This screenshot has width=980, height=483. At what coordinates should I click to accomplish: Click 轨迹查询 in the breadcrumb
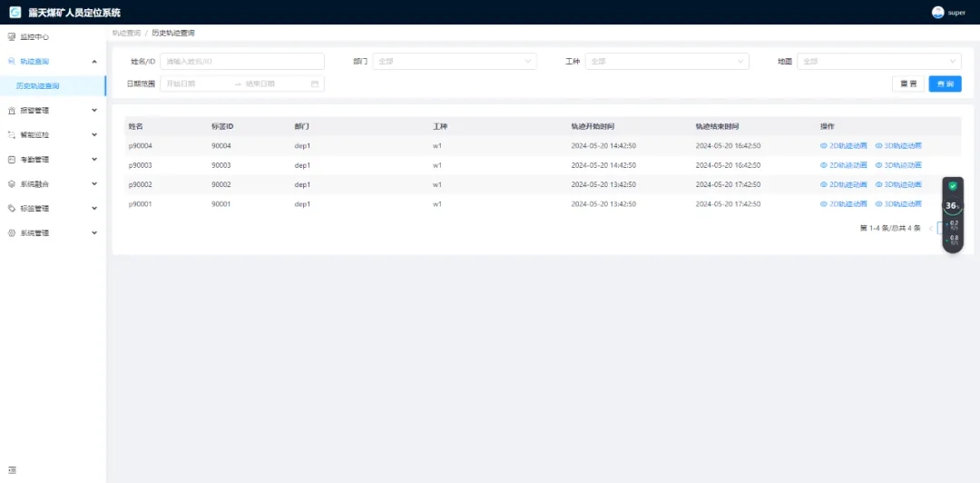tap(126, 33)
